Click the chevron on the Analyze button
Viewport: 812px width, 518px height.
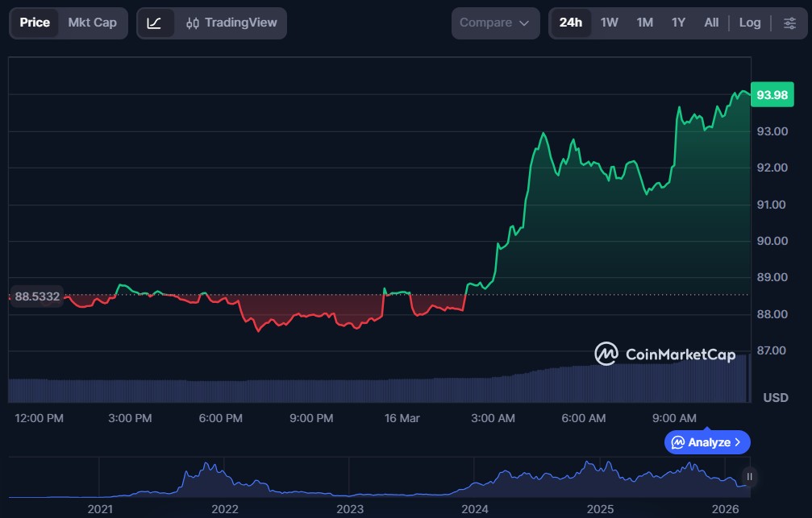point(737,442)
